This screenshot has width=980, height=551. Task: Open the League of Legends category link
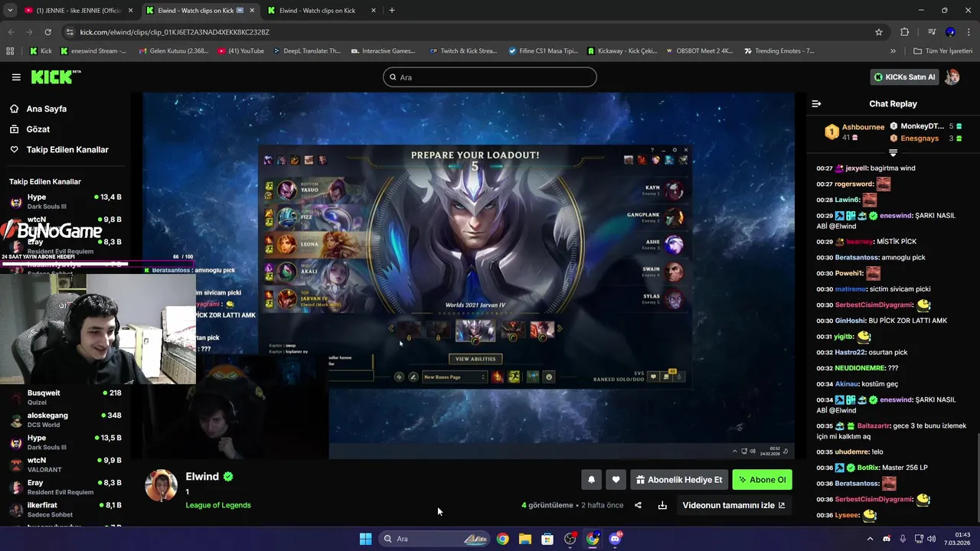[218, 505]
